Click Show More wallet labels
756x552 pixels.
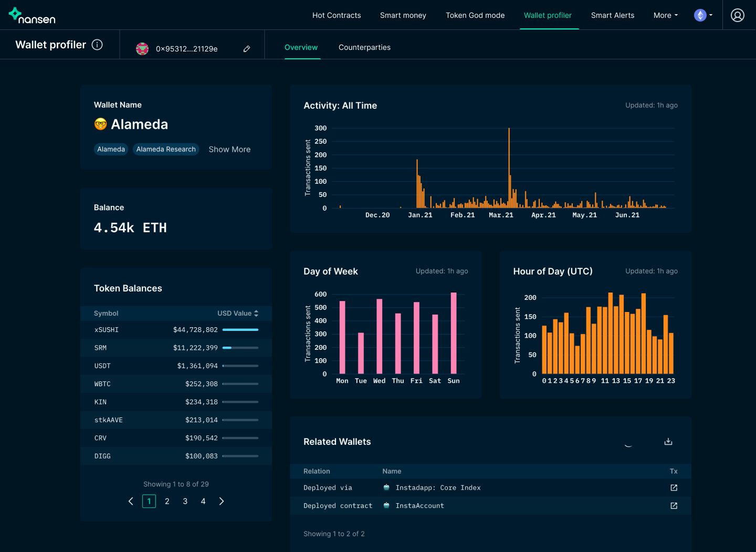click(x=229, y=149)
